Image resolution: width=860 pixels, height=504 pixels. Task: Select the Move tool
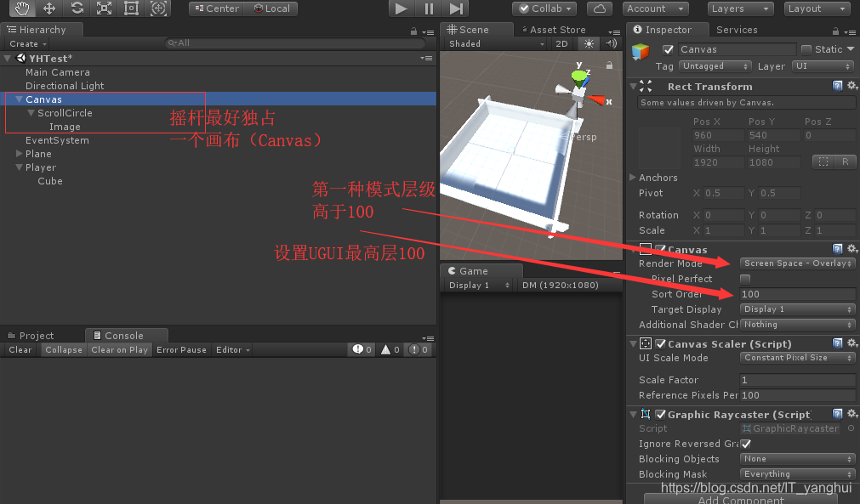(48, 8)
